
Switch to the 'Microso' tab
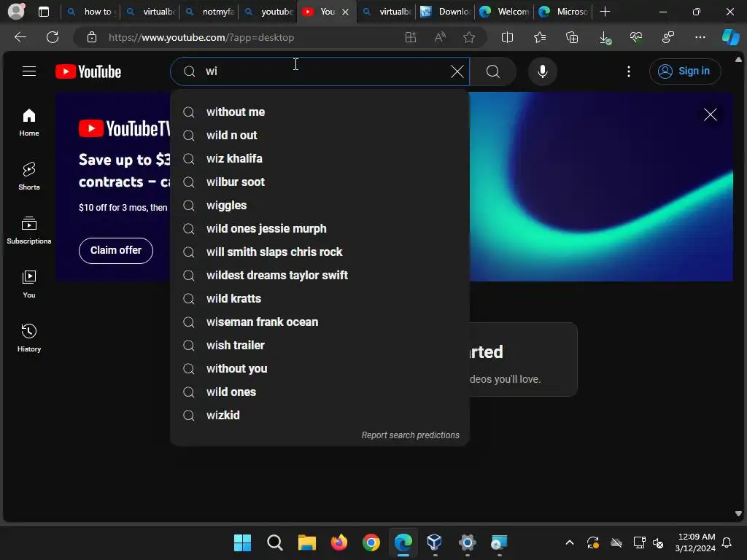click(563, 12)
